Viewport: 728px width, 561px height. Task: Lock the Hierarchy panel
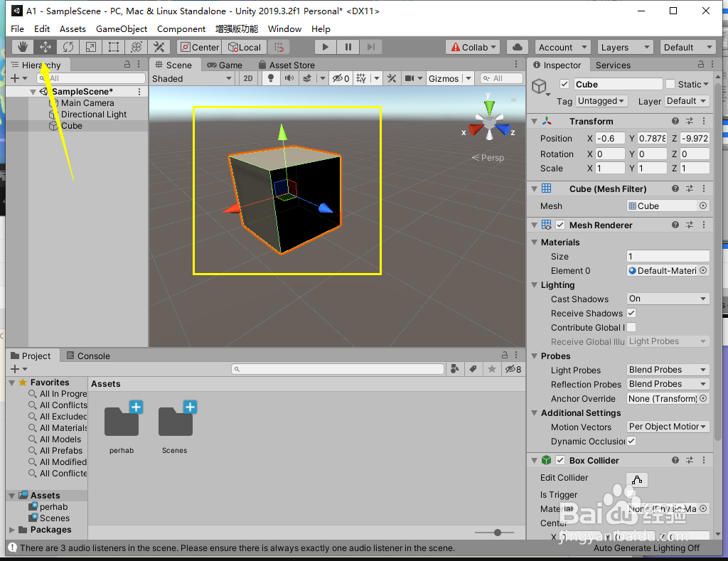127,64
